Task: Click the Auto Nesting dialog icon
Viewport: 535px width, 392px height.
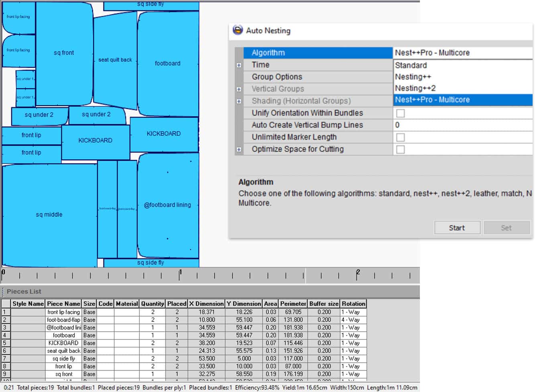Action: 237,30
